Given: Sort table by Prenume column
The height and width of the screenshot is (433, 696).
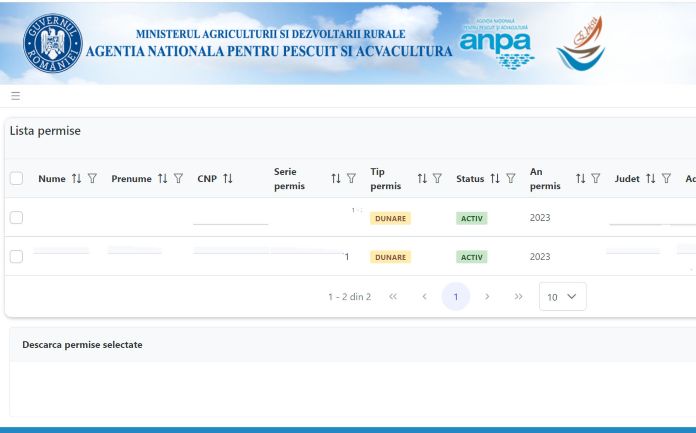Looking at the screenshot, I should (163, 179).
